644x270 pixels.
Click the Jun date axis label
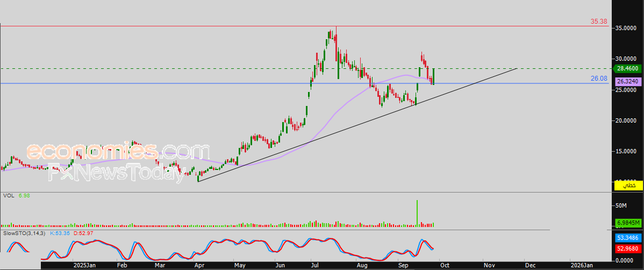[281, 266]
